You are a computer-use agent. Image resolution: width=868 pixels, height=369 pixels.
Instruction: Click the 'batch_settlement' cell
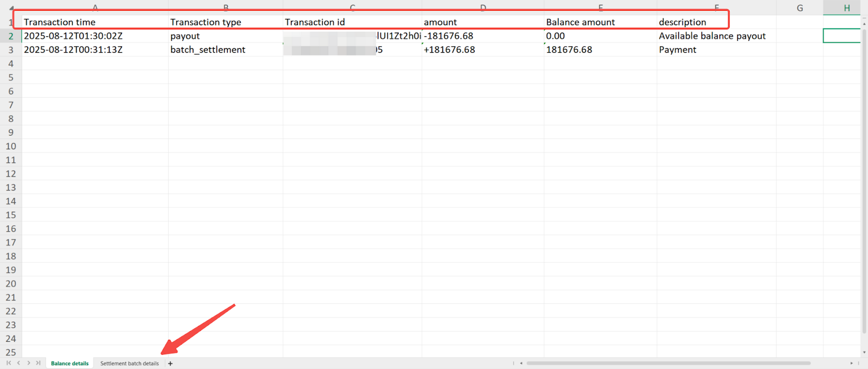point(208,50)
